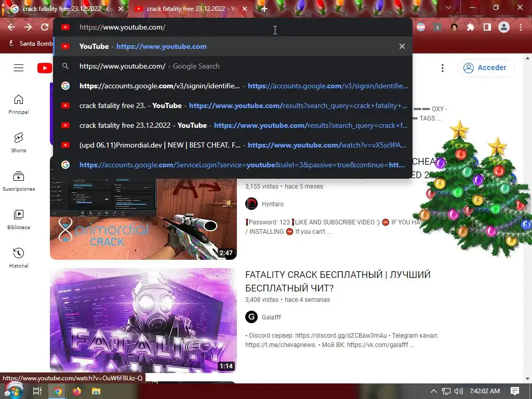Open the Shorts sidebar section
Viewport: 532px width, 399px height.
click(19, 143)
